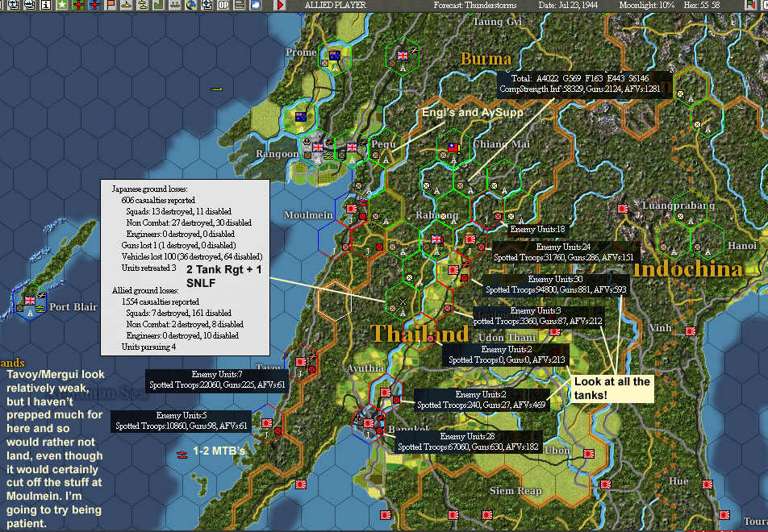
Task: Click the striped report icon next to OP
Action: tap(240, 5)
